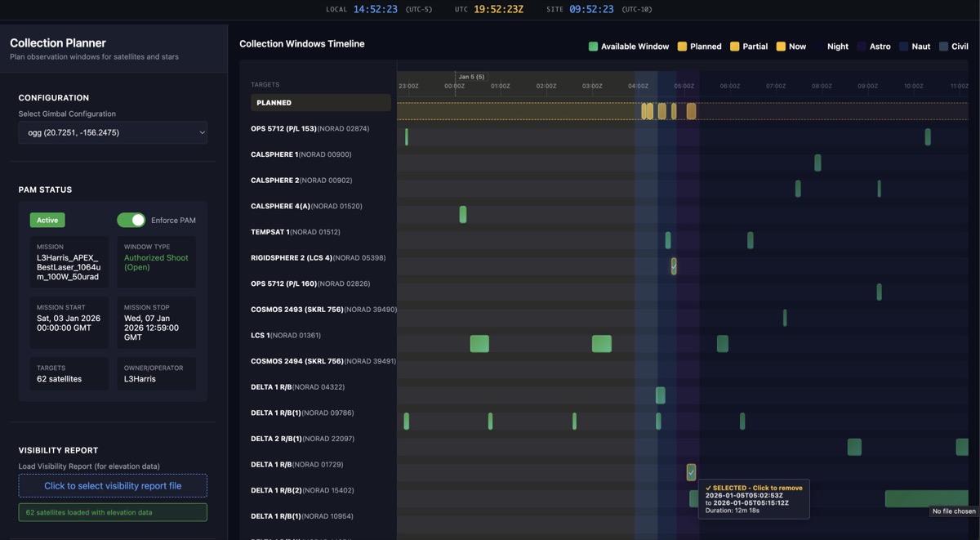Select the green availability window for LCS 1
The image size is (980, 540).
tap(479, 344)
